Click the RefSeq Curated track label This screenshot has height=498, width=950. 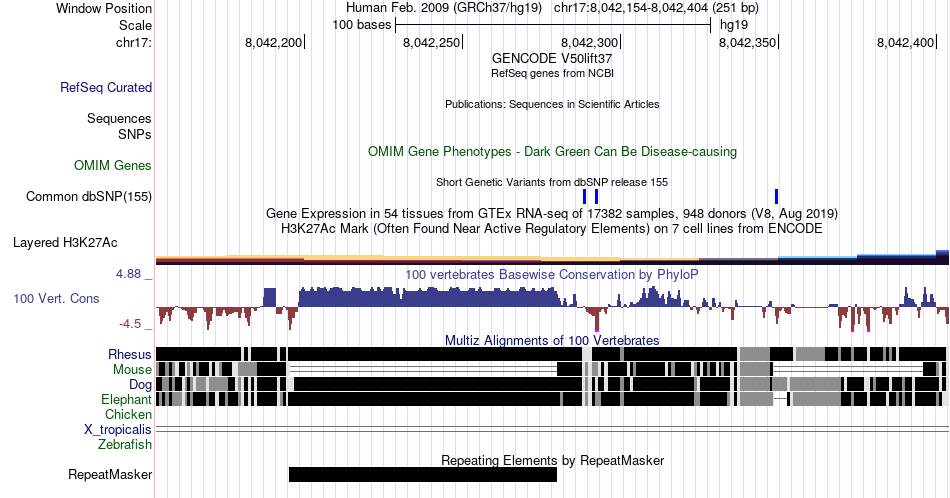pos(106,87)
